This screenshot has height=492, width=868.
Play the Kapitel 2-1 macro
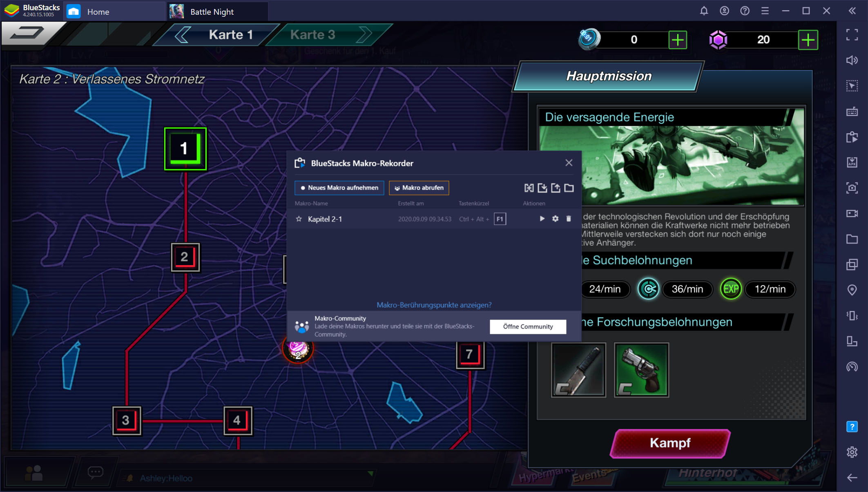(542, 219)
